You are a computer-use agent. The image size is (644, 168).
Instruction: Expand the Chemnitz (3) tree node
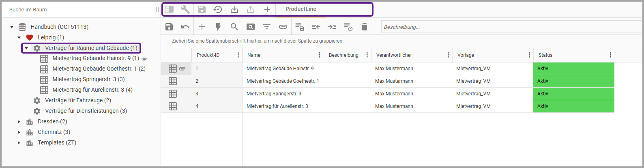(x=19, y=132)
